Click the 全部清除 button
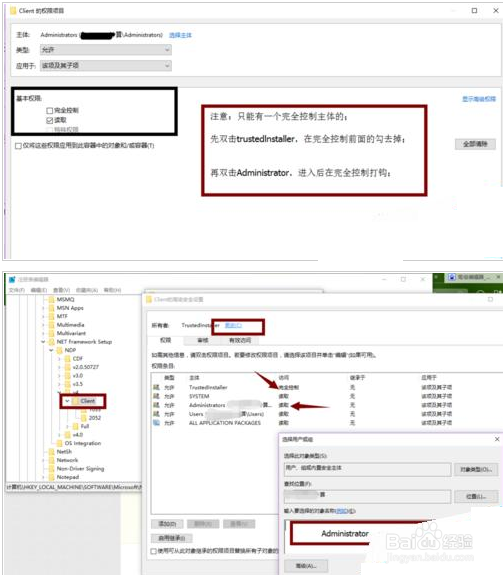The width and height of the screenshot is (503, 575). tap(475, 144)
